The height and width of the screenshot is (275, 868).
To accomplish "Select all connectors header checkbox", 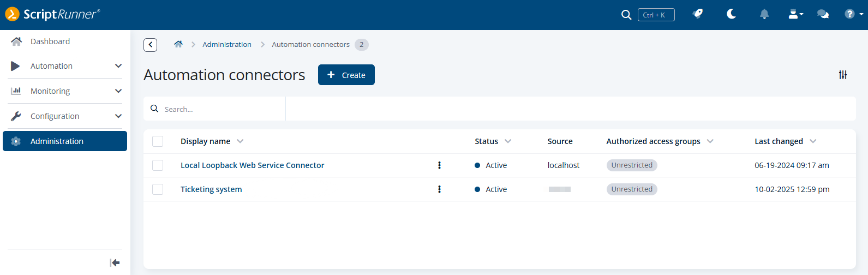I will click(x=158, y=141).
